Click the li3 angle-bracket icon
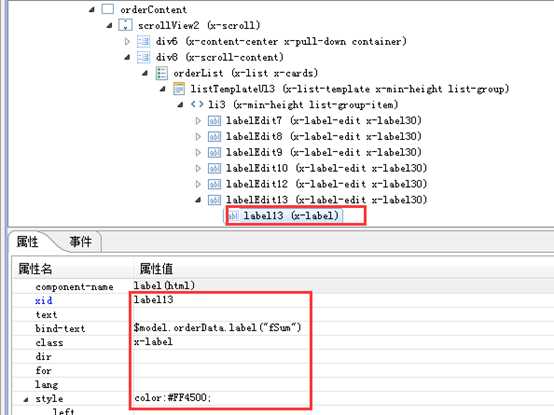This screenshot has height=415, width=554. pyautogui.click(x=197, y=104)
